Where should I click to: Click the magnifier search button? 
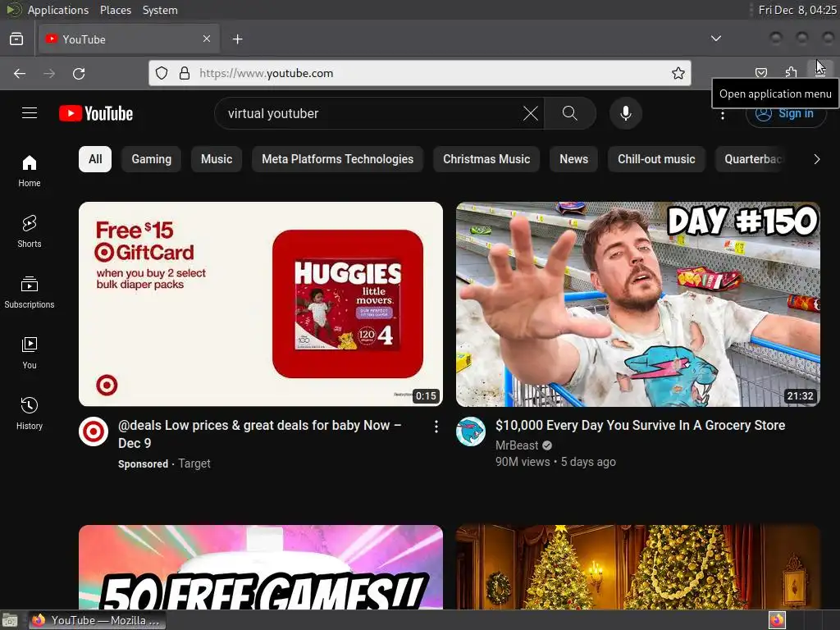pos(570,113)
